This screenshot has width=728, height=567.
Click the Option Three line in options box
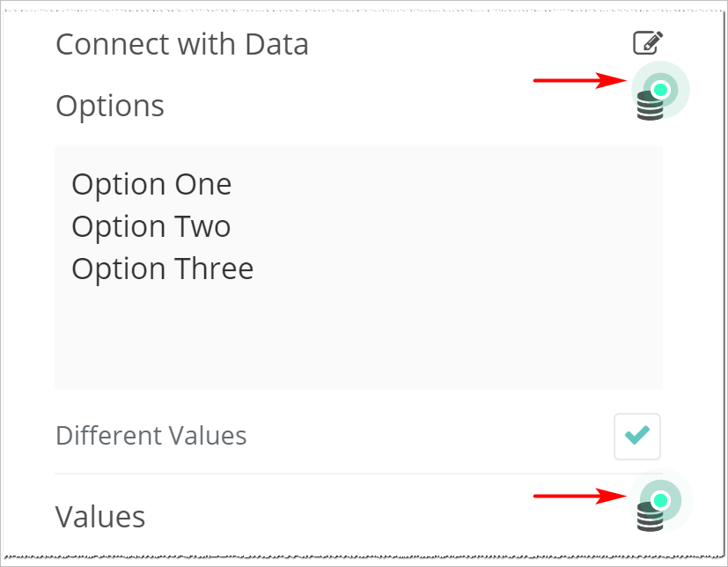[x=162, y=269]
